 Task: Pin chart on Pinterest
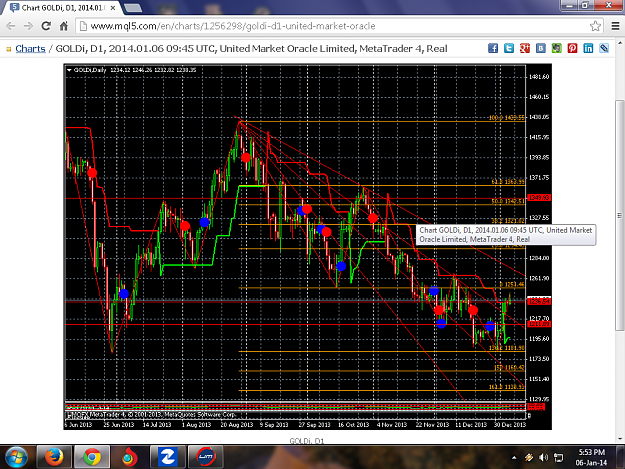[572, 48]
